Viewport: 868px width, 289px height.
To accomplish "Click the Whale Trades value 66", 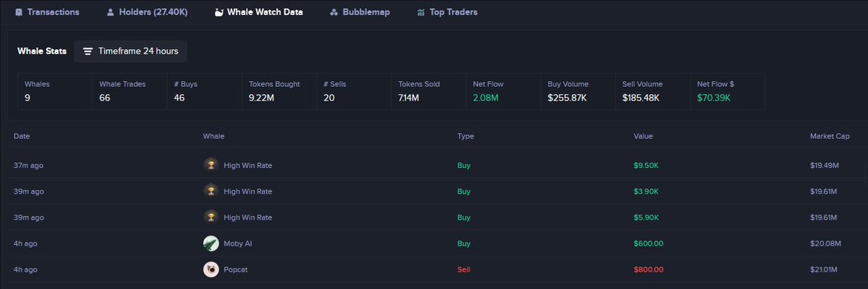I will click(105, 98).
